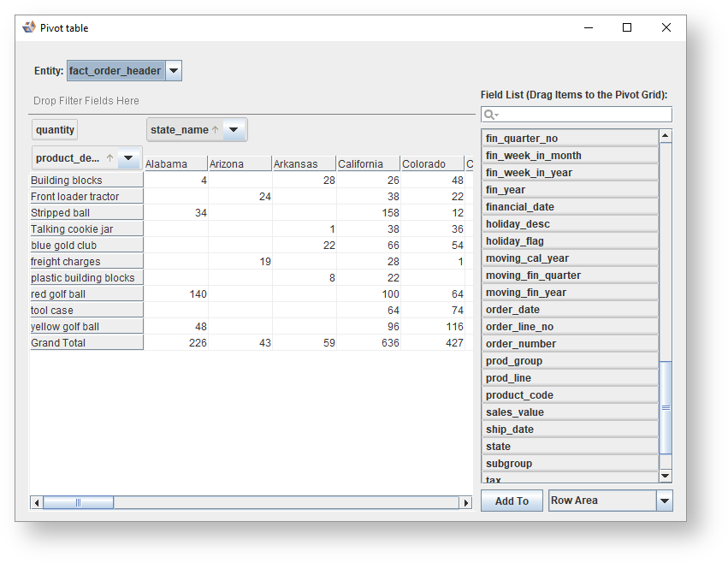Open the Entity fact_order_header dropdown

tap(173, 71)
